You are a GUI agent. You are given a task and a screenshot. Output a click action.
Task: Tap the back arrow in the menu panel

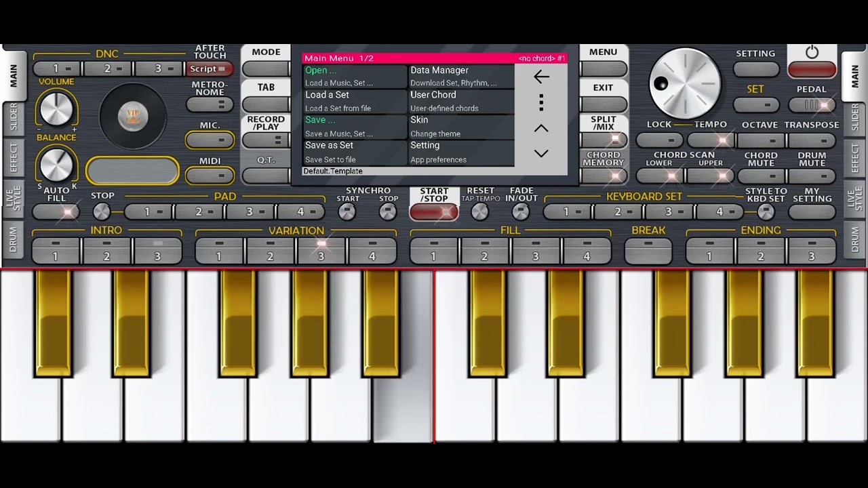pyautogui.click(x=541, y=77)
